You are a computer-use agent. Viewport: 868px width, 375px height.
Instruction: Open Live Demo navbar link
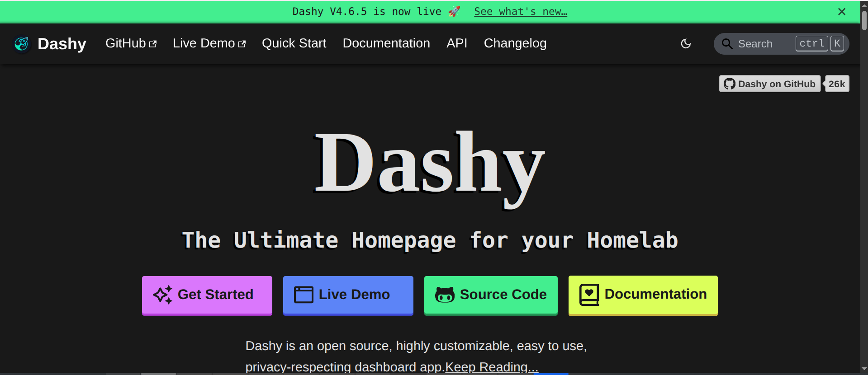point(209,43)
